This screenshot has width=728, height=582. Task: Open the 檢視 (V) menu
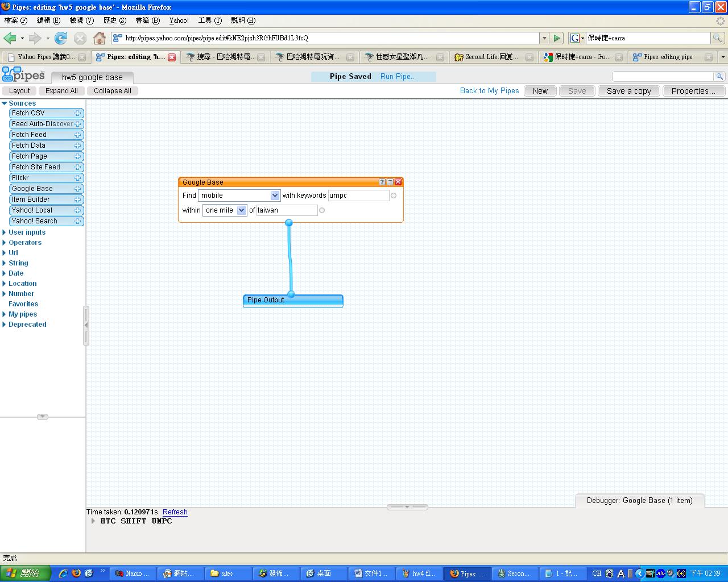81,20
